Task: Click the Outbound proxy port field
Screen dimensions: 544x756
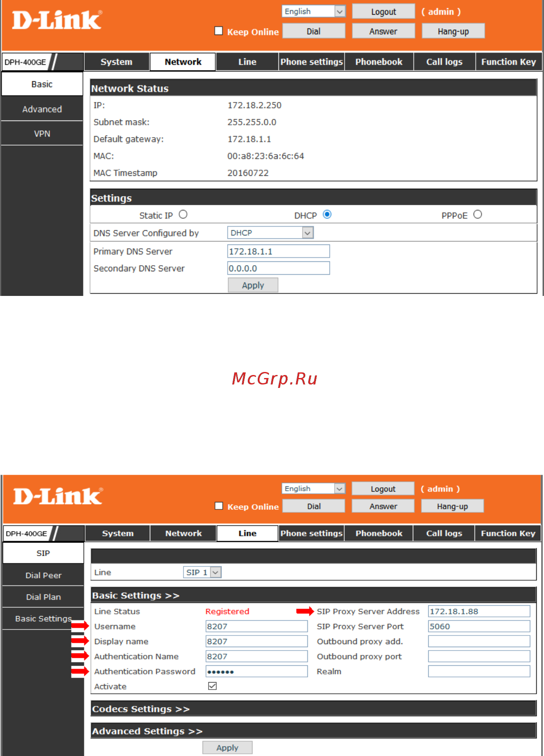Action: [x=479, y=656]
